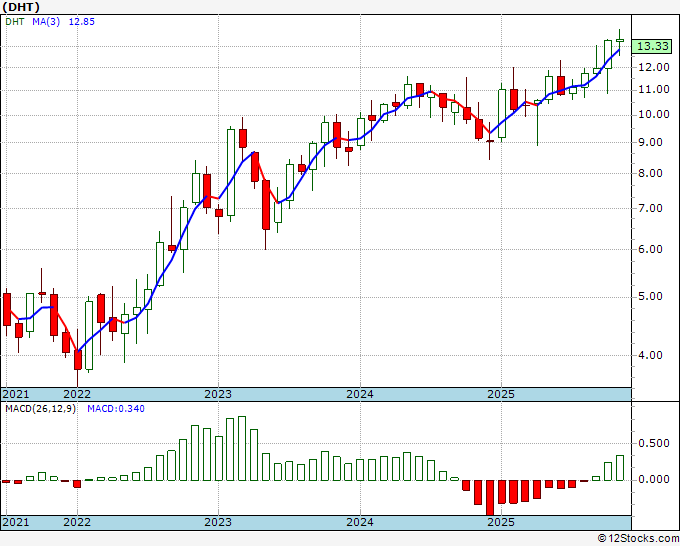Click the 12.00 price axis label
This screenshot has width=680, height=546.
pyautogui.click(x=654, y=67)
